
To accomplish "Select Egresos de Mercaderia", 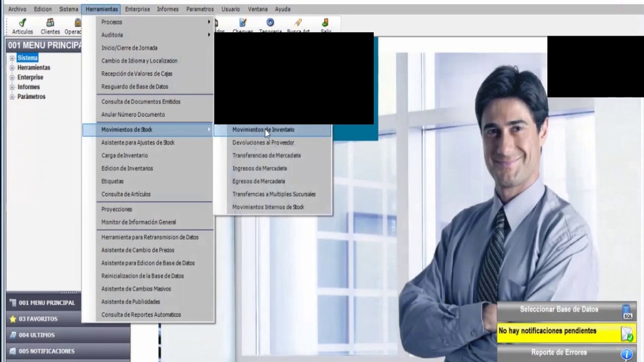I will coord(273,182).
